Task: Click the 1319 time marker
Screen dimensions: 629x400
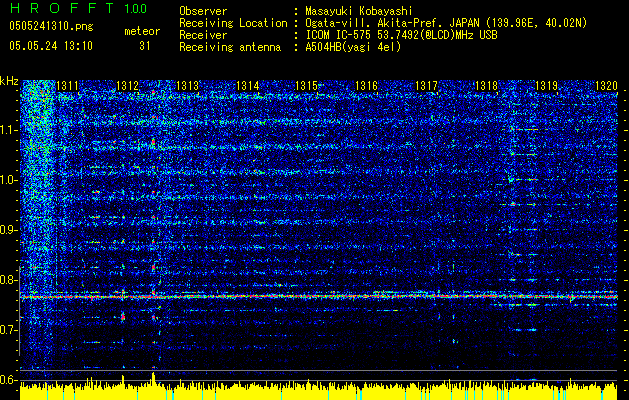Action: click(547, 86)
